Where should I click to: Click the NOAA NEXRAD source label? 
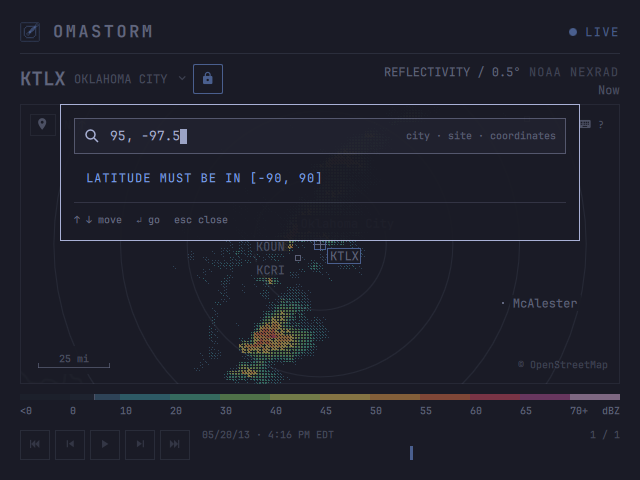tap(573, 72)
